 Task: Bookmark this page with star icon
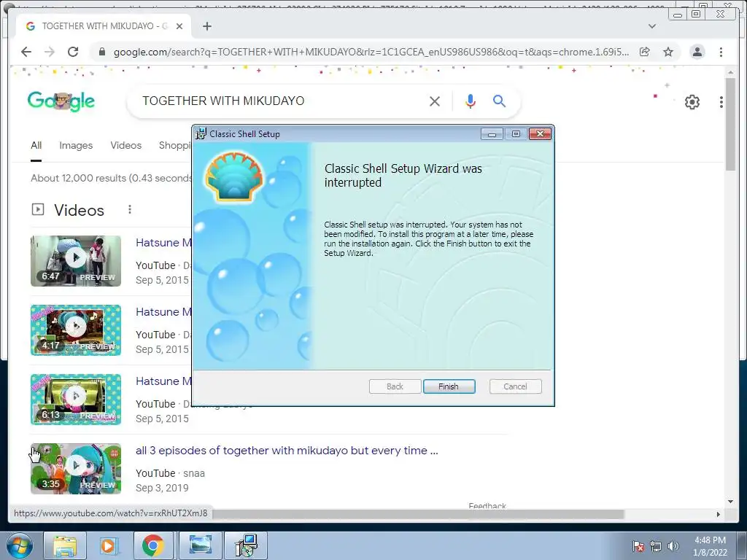pos(668,52)
